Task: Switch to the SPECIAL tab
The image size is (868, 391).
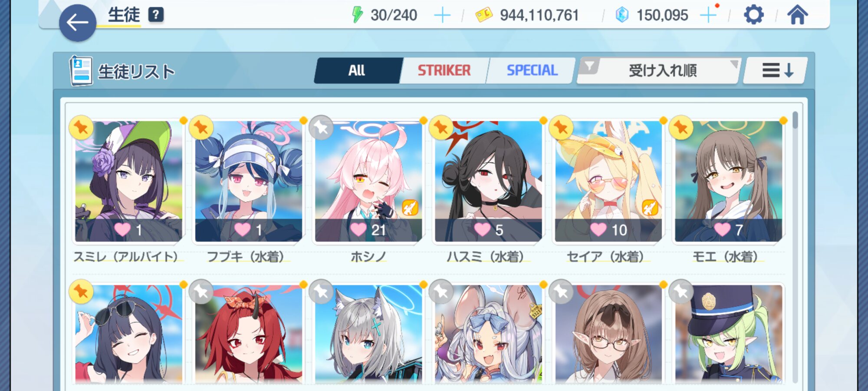Action: tap(532, 70)
